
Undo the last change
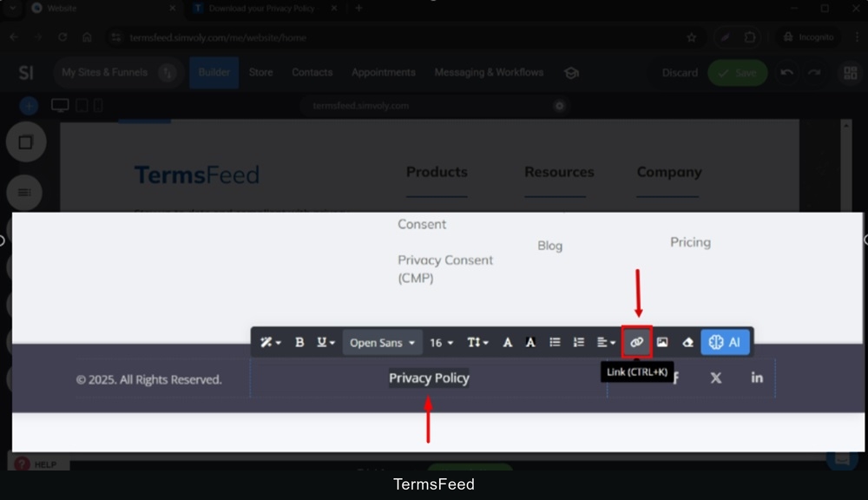[x=786, y=73]
